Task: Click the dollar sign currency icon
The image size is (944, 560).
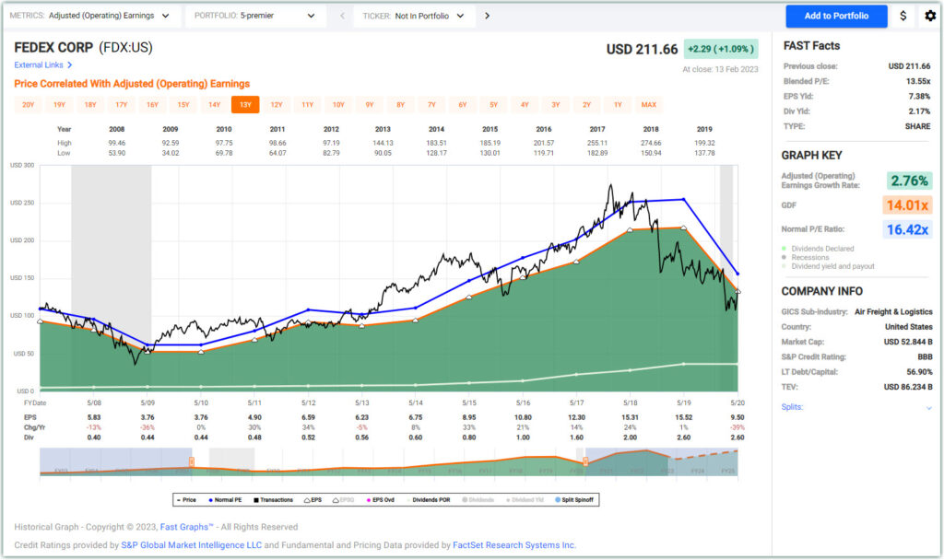Action: pyautogui.click(x=903, y=16)
